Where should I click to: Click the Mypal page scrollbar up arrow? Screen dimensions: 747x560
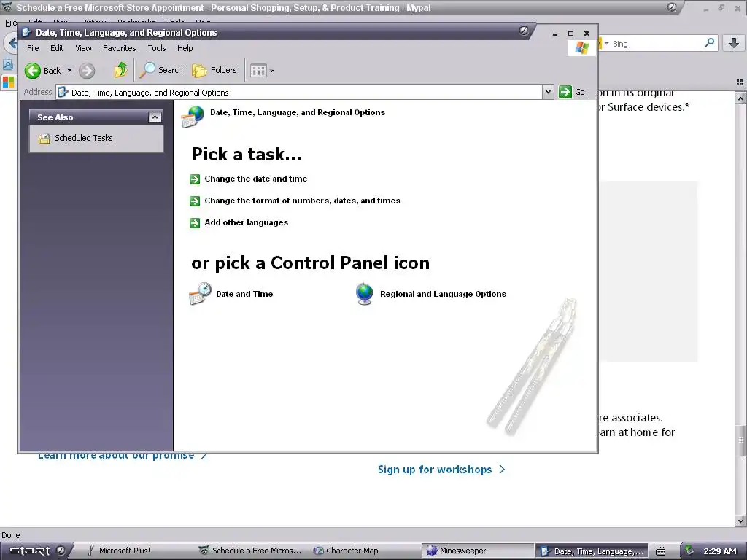pyautogui.click(x=741, y=98)
